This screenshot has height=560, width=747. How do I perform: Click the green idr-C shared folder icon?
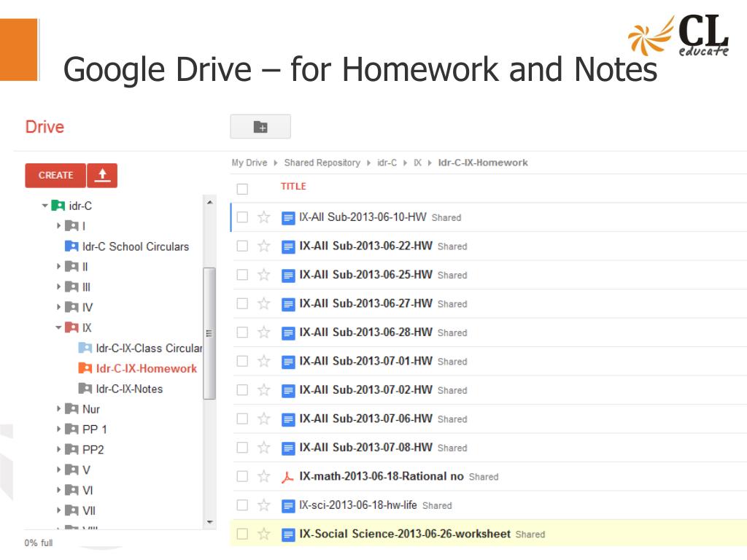click(x=58, y=206)
